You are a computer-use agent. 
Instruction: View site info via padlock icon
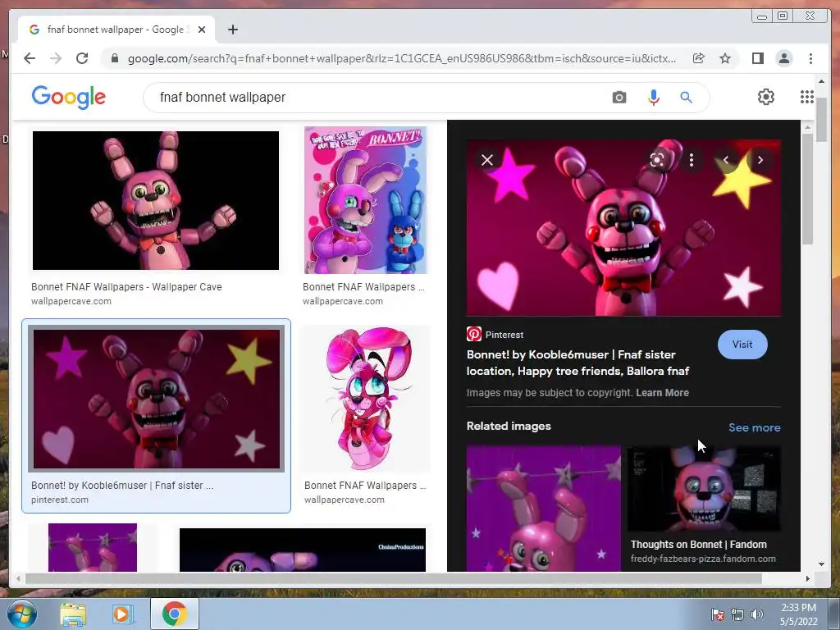[x=114, y=58]
